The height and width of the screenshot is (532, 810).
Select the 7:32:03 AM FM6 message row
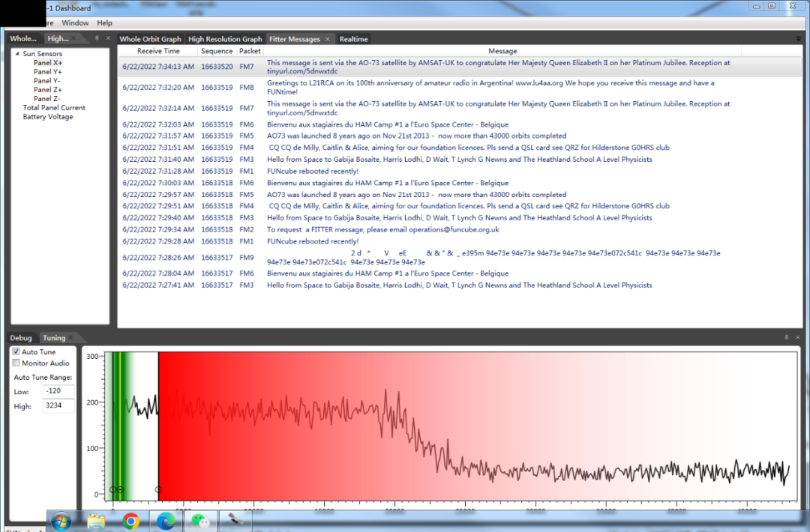pyautogui.click(x=460, y=124)
